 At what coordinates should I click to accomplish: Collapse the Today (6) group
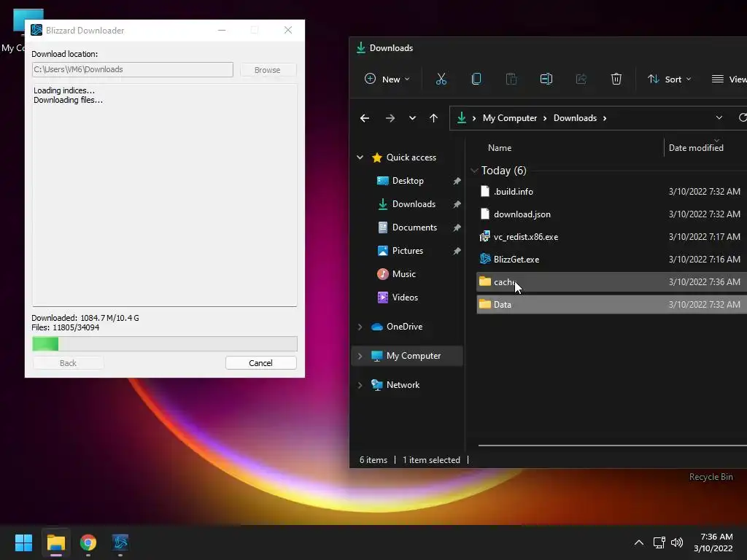[x=474, y=171]
